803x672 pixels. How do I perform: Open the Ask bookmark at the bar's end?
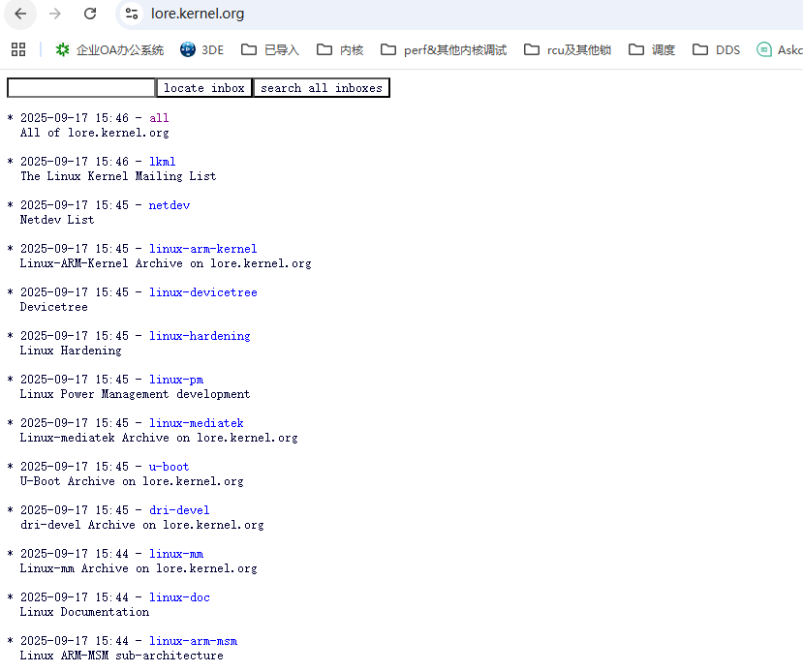click(780, 49)
